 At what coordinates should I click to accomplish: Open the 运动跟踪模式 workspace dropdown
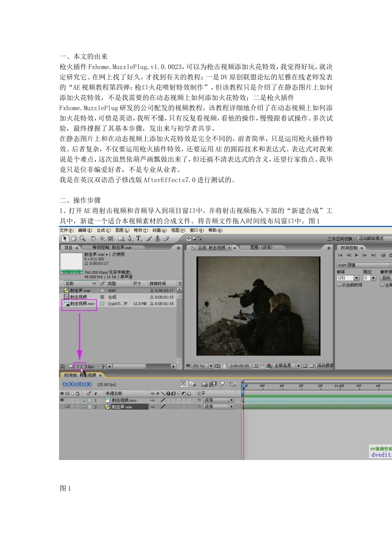[x=374, y=239]
